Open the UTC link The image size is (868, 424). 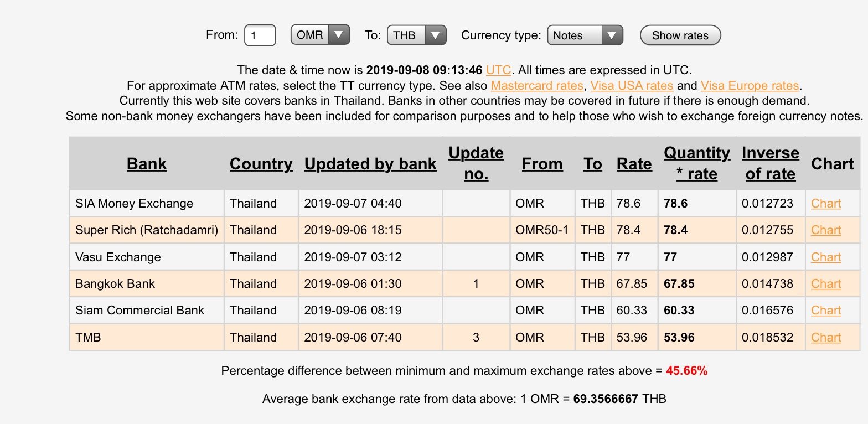coord(499,70)
